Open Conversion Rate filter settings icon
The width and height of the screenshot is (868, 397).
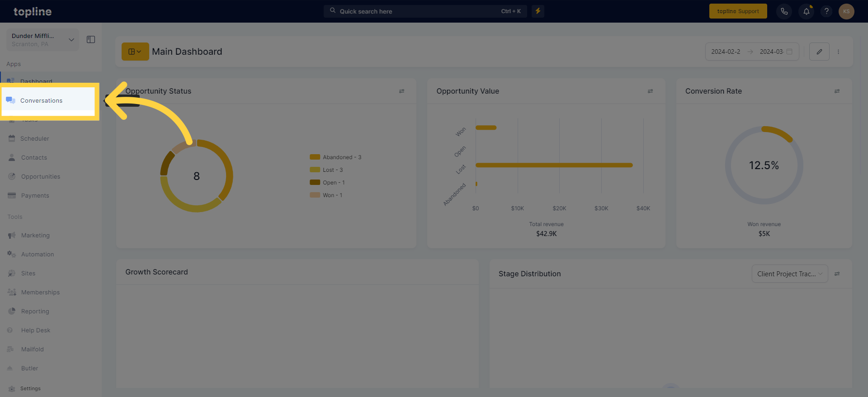pyautogui.click(x=837, y=91)
